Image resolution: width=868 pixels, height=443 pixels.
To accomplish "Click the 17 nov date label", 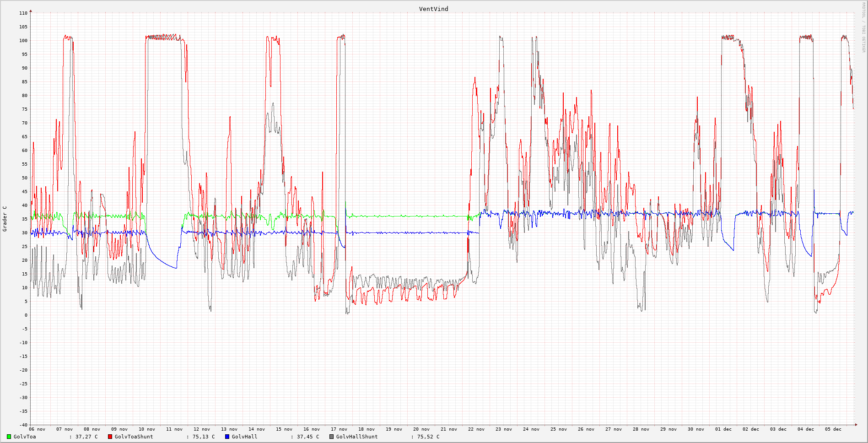I will (339, 429).
